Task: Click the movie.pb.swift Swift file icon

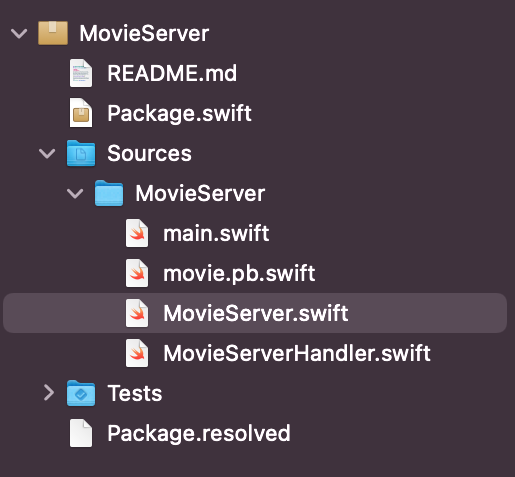Action: 137,273
